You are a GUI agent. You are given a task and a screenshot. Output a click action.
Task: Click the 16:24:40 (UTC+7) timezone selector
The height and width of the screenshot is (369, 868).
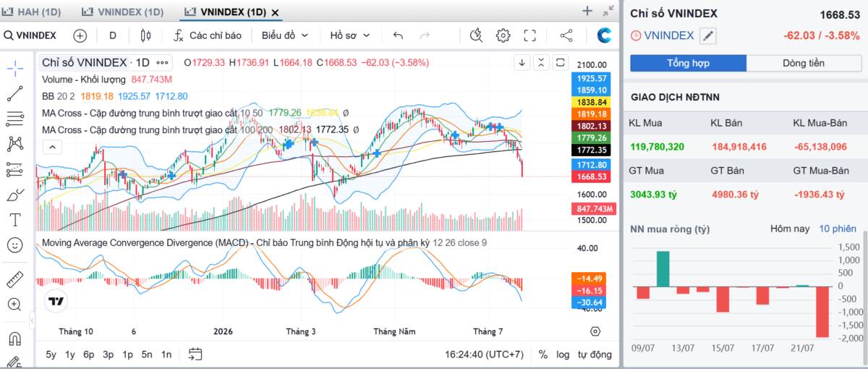point(485,355)
